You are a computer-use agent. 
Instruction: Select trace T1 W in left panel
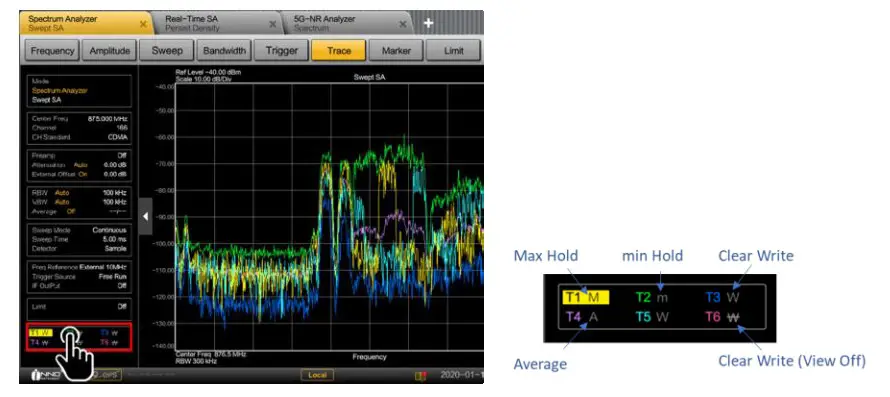coord(40,332)
